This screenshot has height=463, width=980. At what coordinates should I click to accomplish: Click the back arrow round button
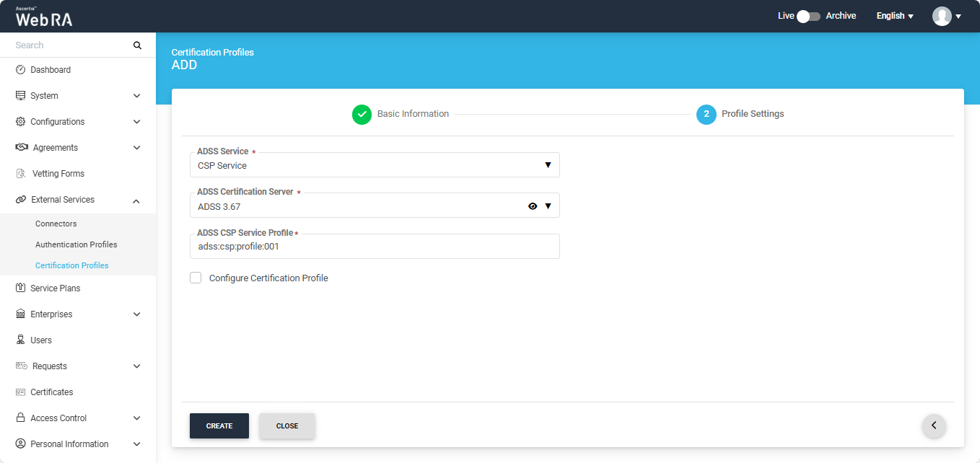pyautogui.click(x=934, y=425)
